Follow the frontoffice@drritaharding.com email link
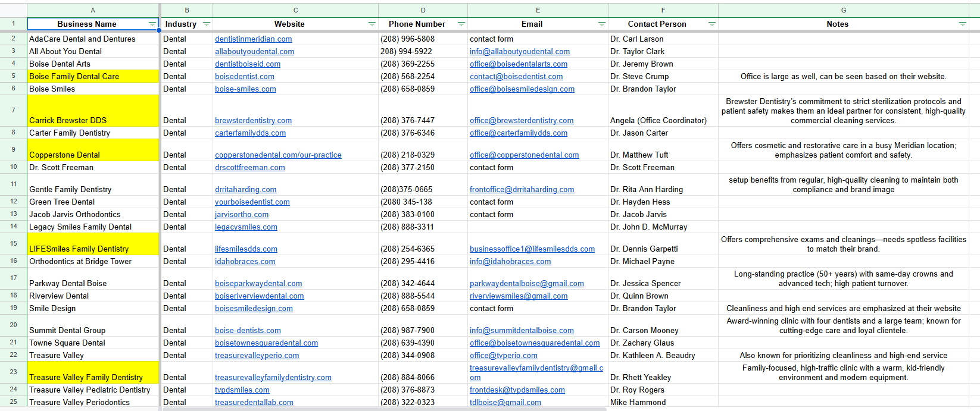Viewport: 980px width, 411px height. [522, 190]
